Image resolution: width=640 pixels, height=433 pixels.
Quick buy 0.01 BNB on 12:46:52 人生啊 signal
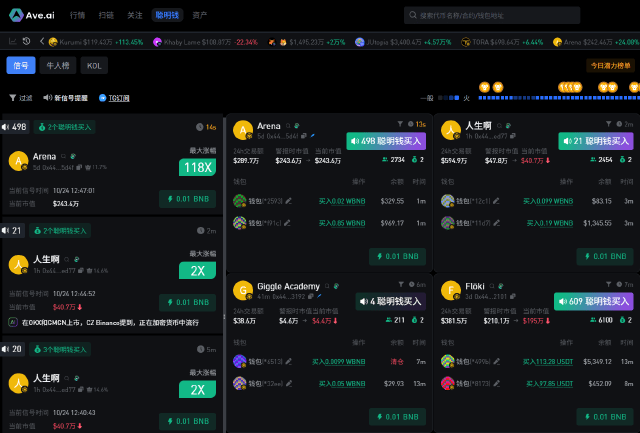tap(188, 302)
